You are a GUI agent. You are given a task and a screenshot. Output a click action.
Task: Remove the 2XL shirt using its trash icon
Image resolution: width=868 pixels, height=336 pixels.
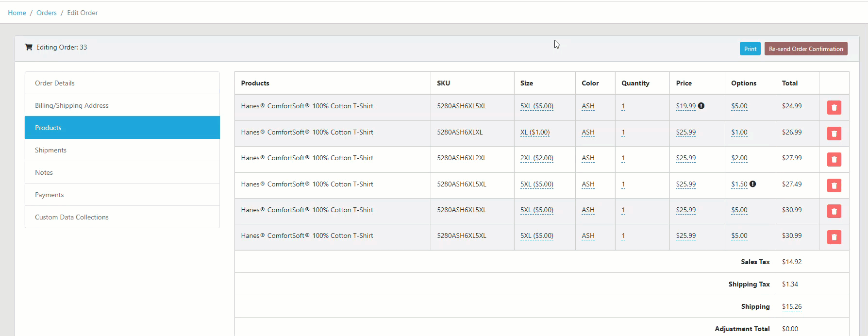click(834, 159)
